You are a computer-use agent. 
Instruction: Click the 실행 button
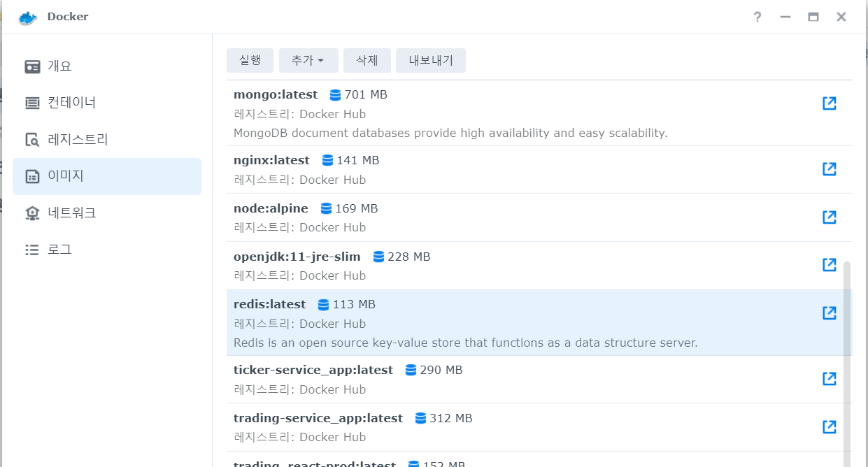click(x=250, y=60)
